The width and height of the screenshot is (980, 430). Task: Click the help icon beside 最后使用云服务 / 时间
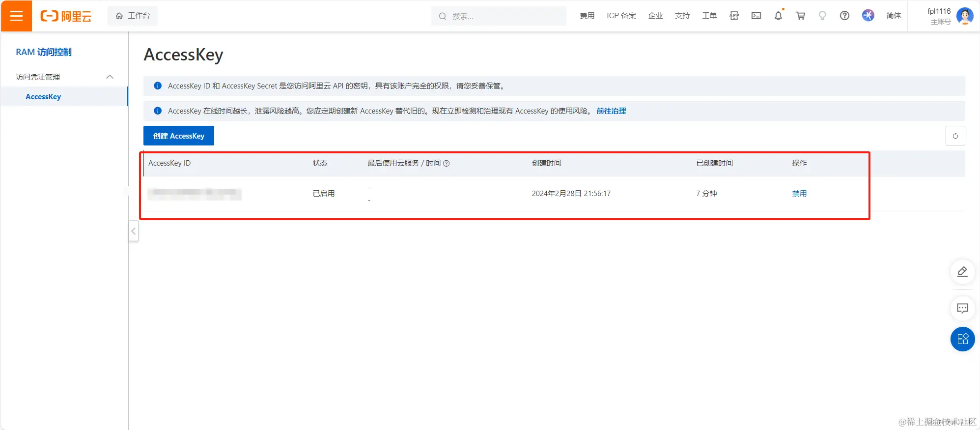447,164
